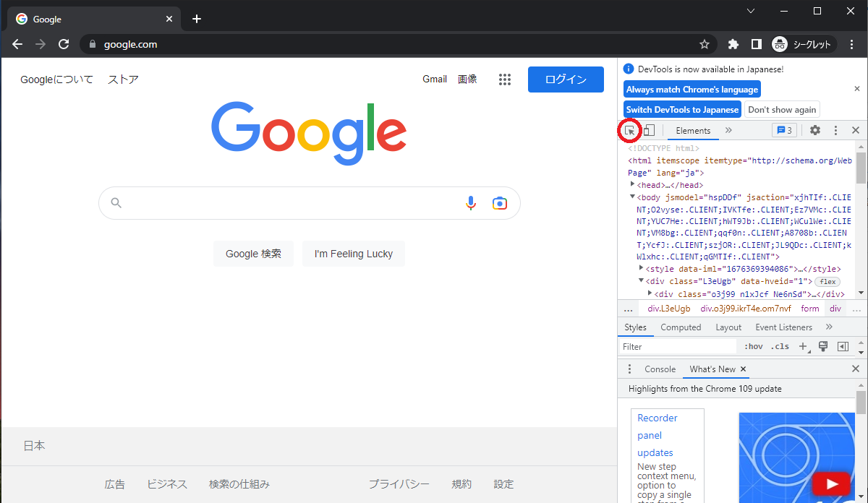Screen dimensions: 868x503
Task: Activate voice search with the microphone icon
Action: (x=471, y=203)
